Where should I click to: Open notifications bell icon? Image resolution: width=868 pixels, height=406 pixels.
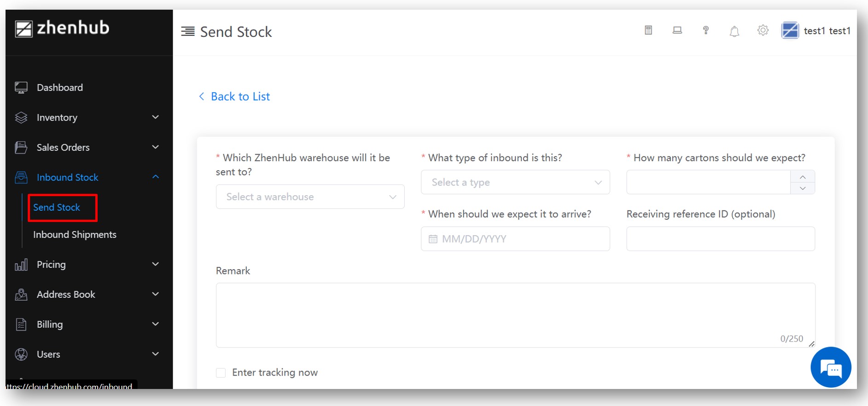pos(734,31)
